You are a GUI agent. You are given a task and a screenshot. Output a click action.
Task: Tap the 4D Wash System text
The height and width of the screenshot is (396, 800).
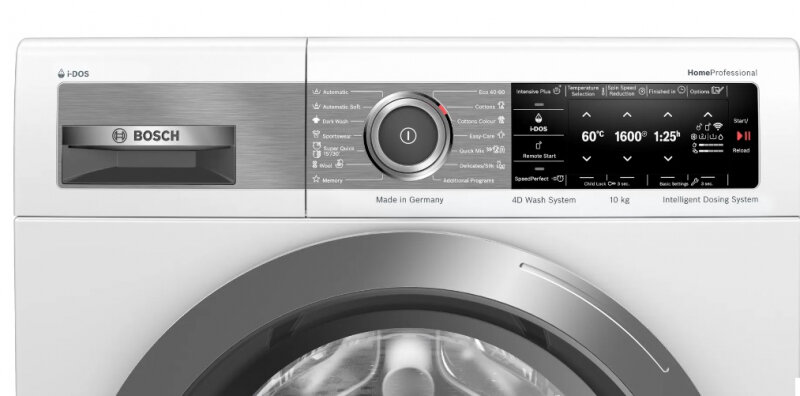tap(544, 200)
